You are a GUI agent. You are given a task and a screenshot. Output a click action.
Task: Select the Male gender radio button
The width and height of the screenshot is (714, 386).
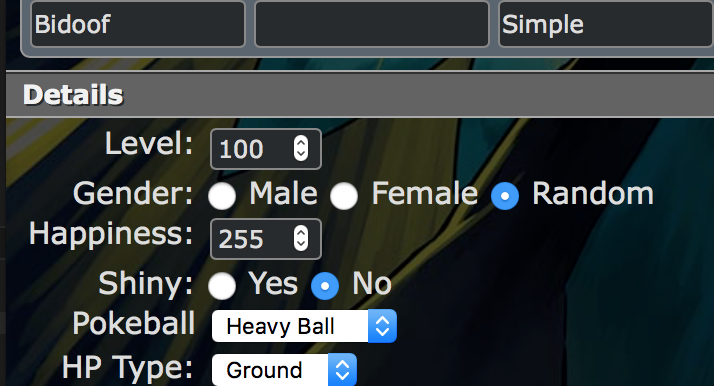[222, 196]
